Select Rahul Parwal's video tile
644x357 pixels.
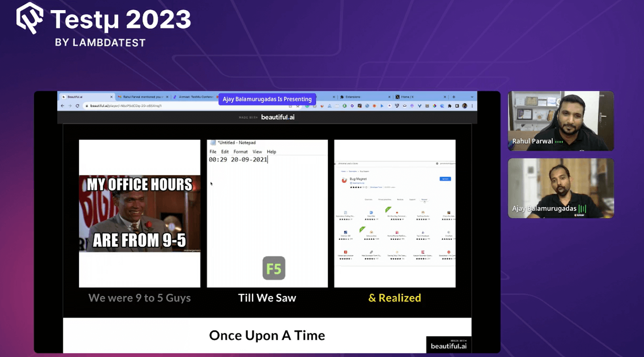point(561,121)
